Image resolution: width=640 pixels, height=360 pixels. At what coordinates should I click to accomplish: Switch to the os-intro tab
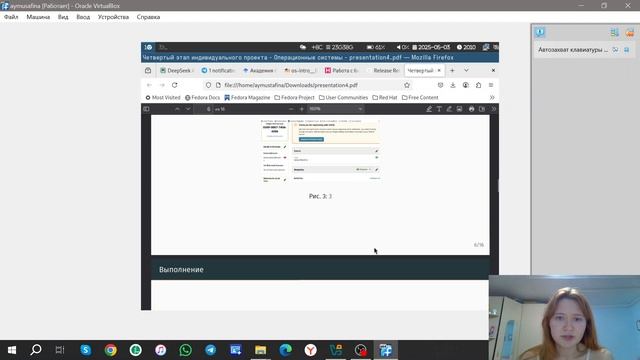click(x=300, y=71)
